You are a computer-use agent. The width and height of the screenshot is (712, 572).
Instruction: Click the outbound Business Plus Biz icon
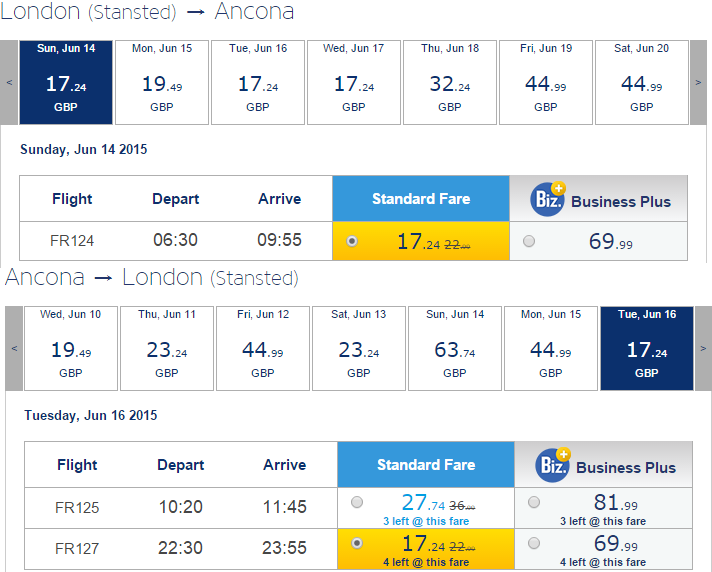548,199
